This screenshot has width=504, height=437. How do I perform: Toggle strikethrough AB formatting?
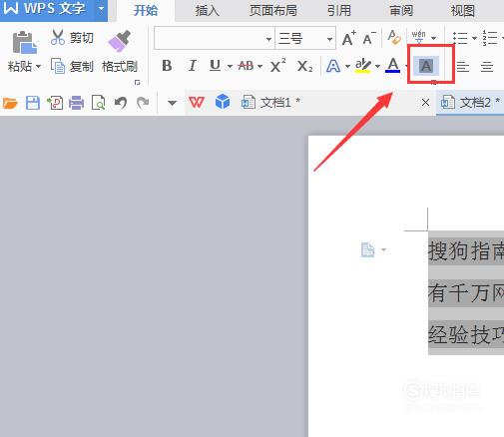point(246,66)
